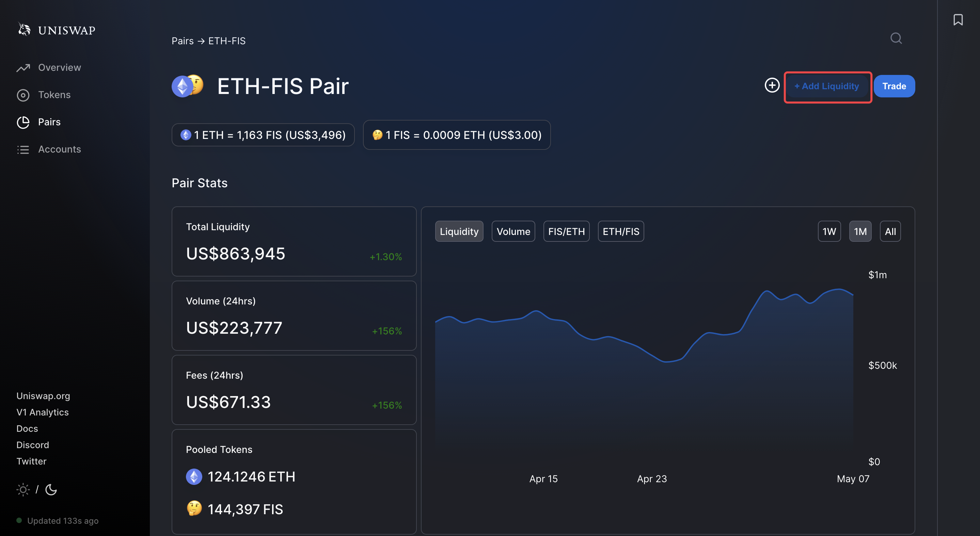Open the Docs link

(27, 429)
